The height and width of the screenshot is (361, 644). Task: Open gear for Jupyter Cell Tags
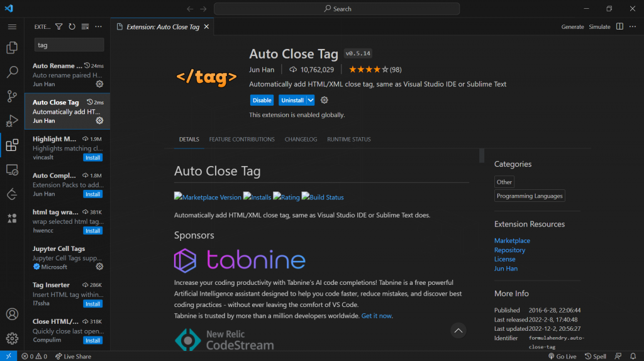pos(99,267)
